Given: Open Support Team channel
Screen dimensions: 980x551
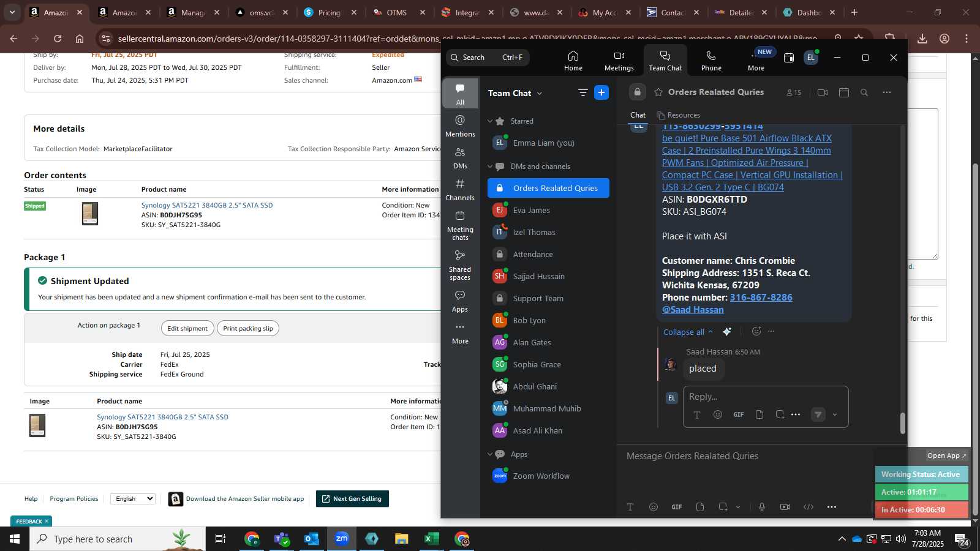Looking at the screenshot, I should tap(548, 298).
